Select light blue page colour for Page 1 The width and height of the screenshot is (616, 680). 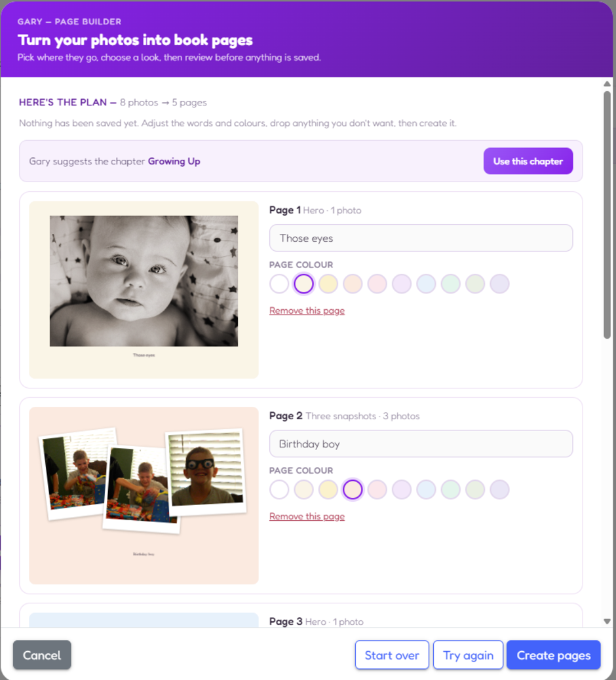pyautogui.click(x=426, y=284)
